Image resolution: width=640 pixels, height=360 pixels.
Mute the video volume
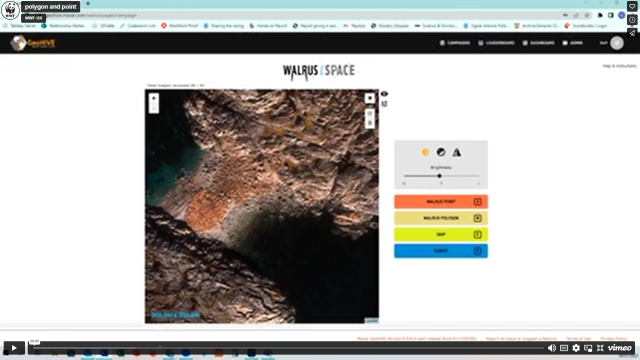tap(551, 348)
